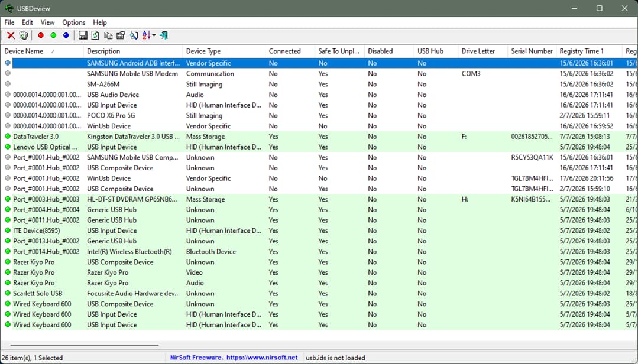
Task: Click the refresh toolbar icon
Action: click(x=95, y=35)
